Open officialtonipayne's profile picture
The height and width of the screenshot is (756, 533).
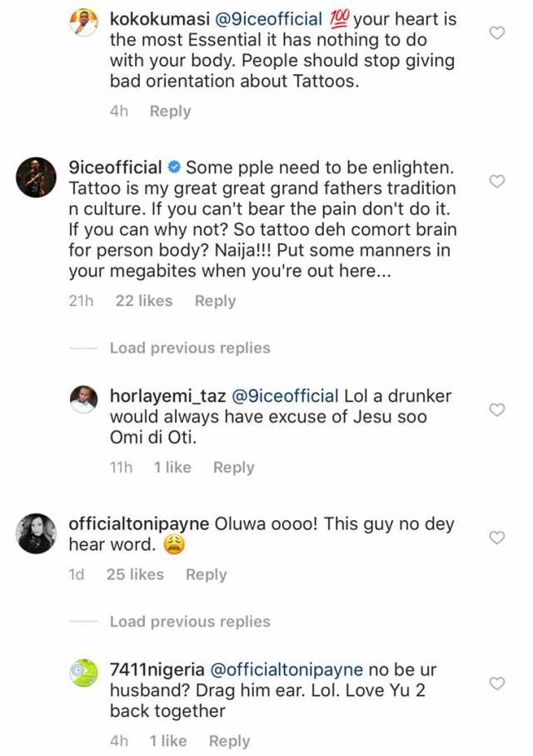pos(35,534)
